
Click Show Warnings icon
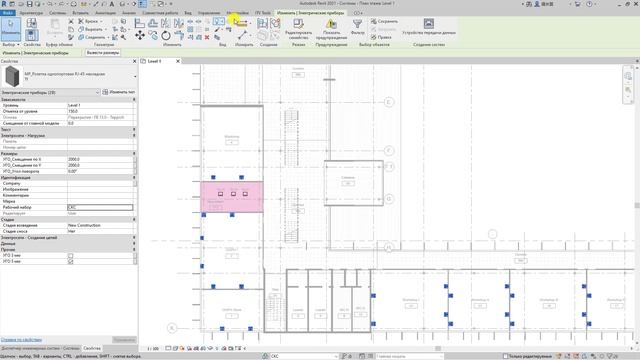point(331,24)
